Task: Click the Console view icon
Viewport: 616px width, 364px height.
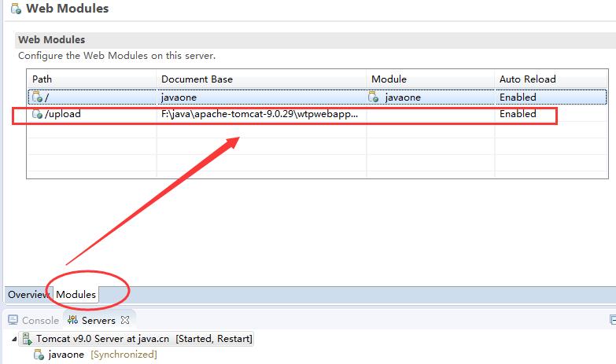Action: click(13, 320)
